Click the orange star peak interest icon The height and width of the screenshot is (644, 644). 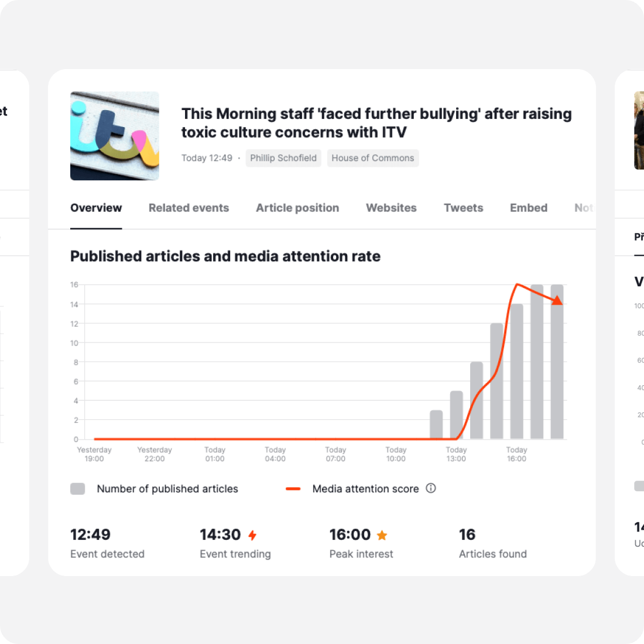(x=382, y=535)
